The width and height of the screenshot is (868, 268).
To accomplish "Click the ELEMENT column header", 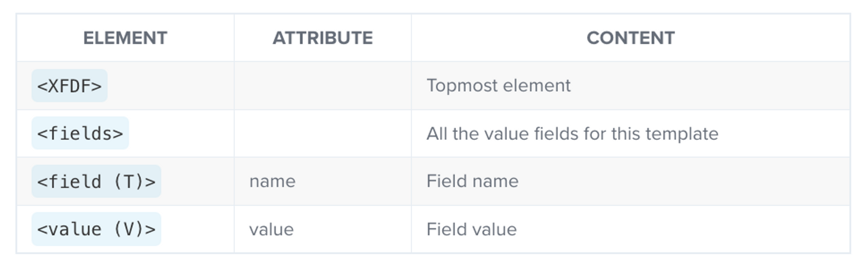I will pyautogui.click(x=125, y=38).
